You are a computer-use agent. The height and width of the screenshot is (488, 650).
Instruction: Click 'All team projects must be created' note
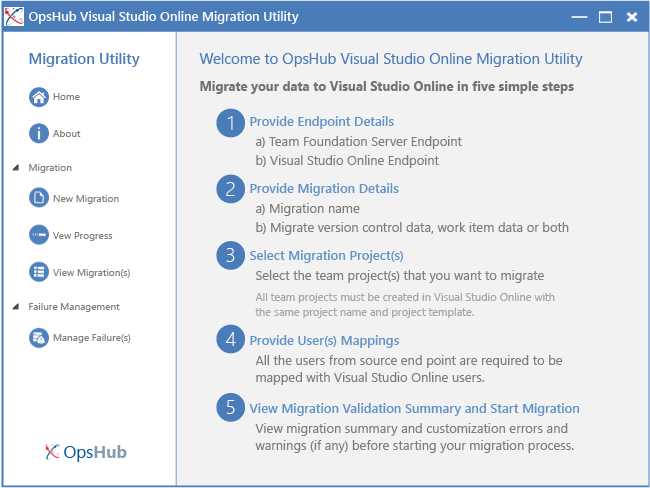point(405,304)
